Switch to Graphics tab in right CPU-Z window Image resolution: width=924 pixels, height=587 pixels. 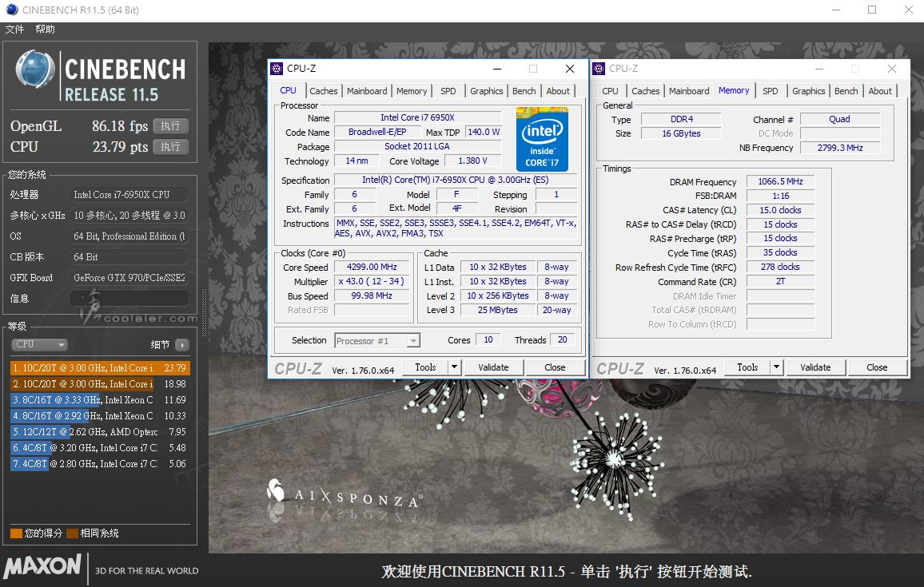point(809,91)
